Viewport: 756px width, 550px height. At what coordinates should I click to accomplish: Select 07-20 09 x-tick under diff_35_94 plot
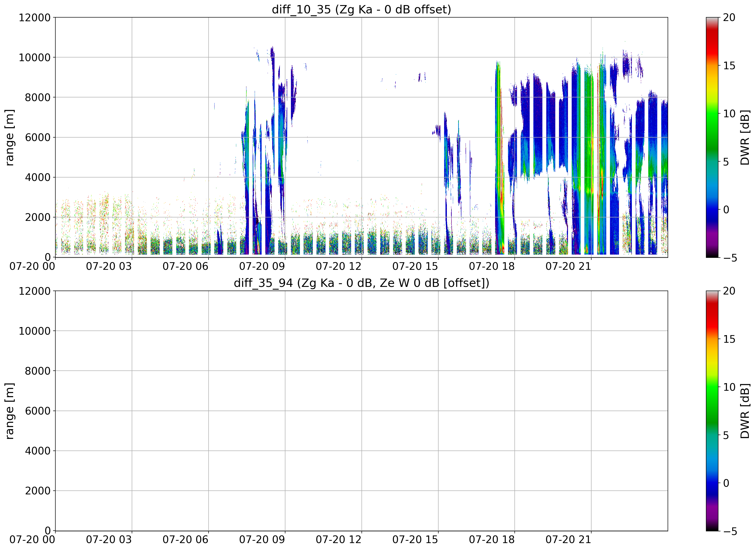click(262, 540)
